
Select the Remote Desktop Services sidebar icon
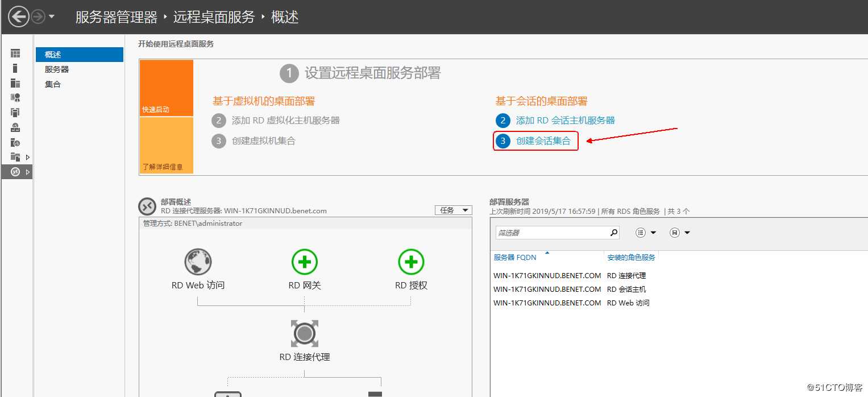(x=15, y=172)
